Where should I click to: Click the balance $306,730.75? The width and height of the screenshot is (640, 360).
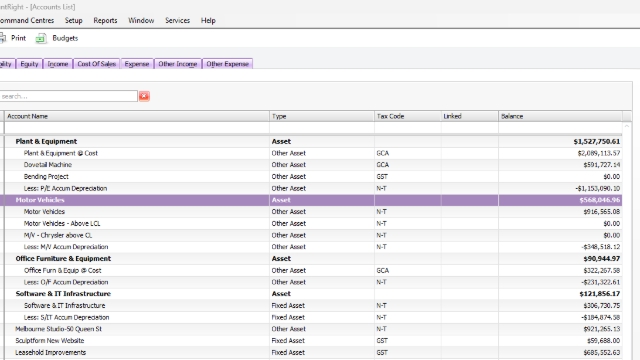[x=602, y=305]
